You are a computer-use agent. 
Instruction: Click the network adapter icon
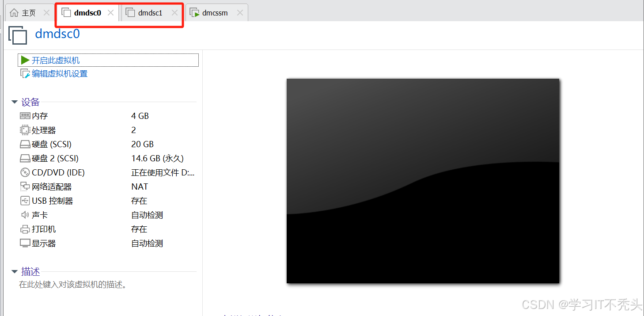[25, 187]
